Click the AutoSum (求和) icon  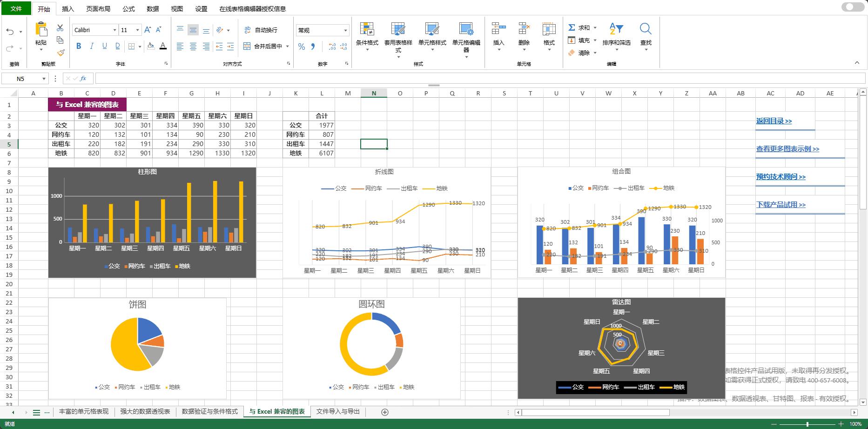pos(572,27)
